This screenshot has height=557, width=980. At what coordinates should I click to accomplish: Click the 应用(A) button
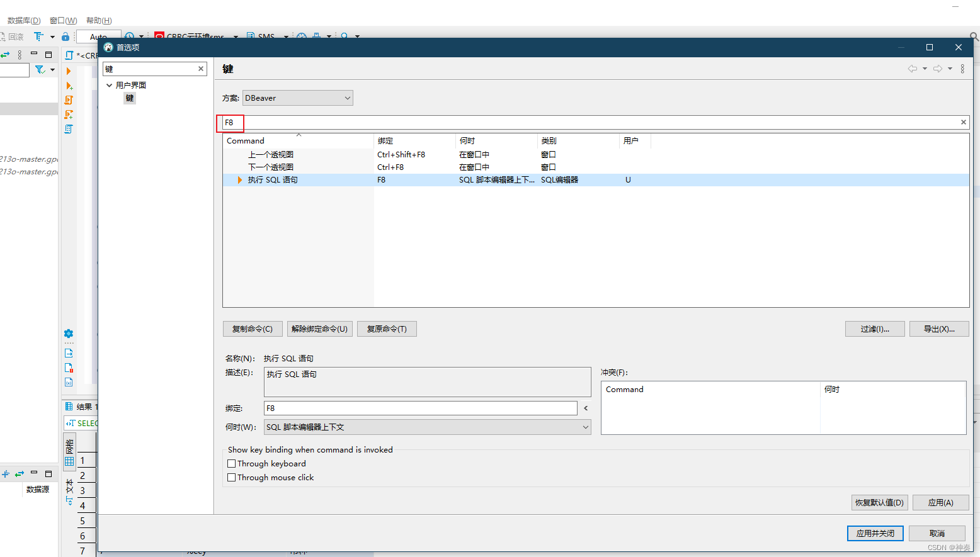[940, 502]
